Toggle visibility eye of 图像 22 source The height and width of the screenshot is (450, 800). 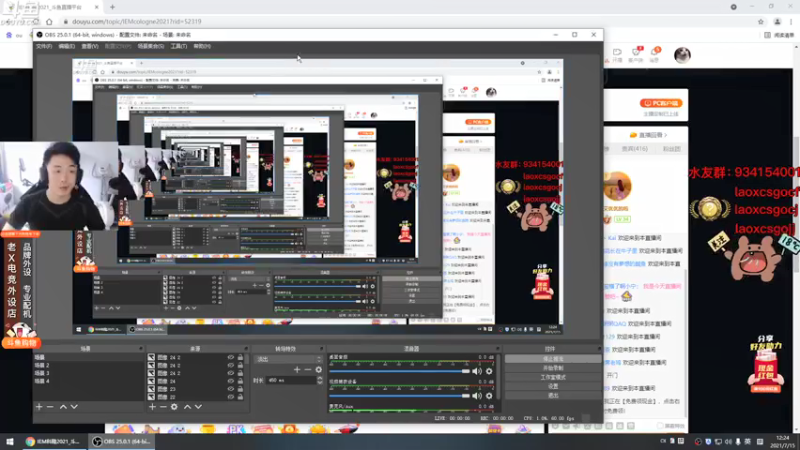[x=231, y=396]
